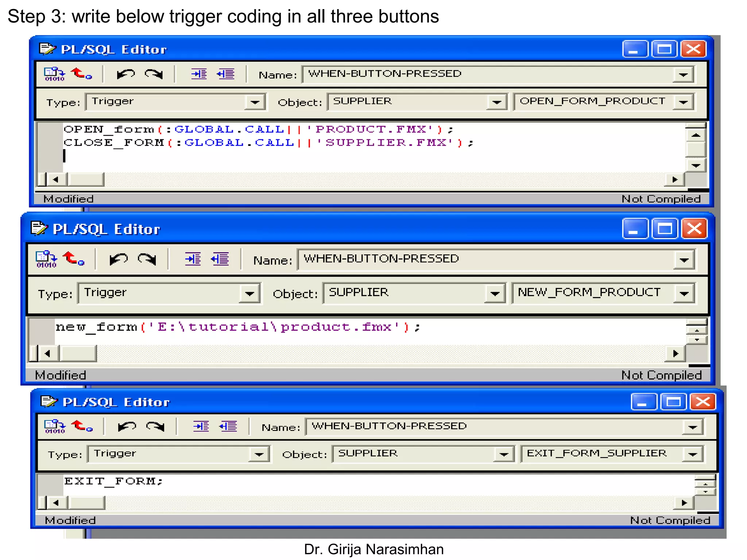Click Compile icon in top PL/SQL Editor
The width and height of the screenshot is (747, 560).
pos(54,74)
